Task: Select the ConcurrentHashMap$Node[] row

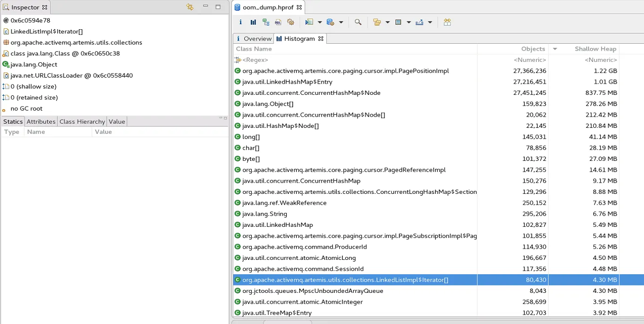Action: (438, 115)
